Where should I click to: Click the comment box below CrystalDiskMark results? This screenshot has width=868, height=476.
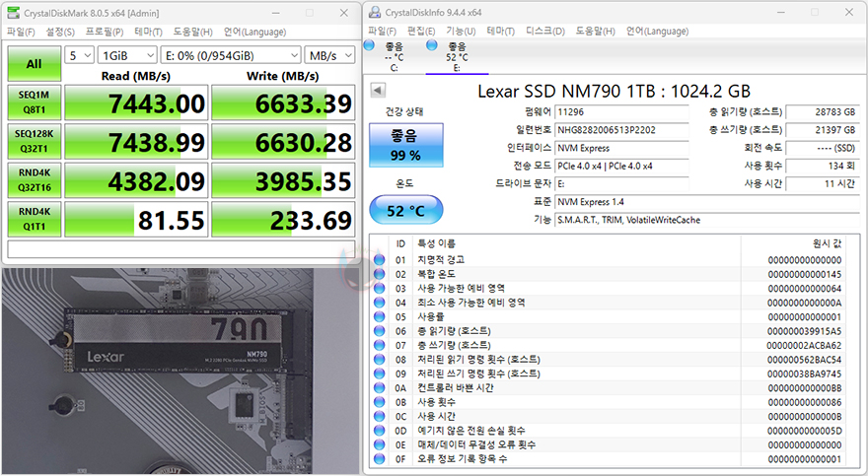pyautogui.click(x=181, y=248)
